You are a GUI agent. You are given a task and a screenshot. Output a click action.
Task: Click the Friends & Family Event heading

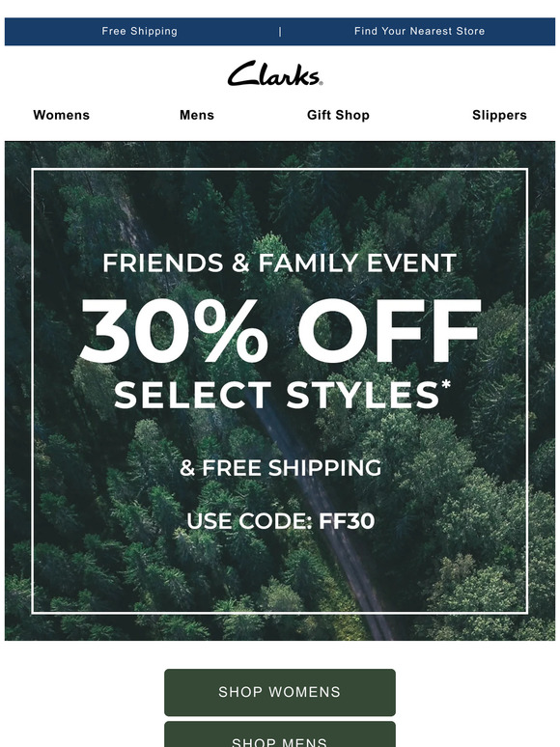pyautogui.click(x=280, y=263)
